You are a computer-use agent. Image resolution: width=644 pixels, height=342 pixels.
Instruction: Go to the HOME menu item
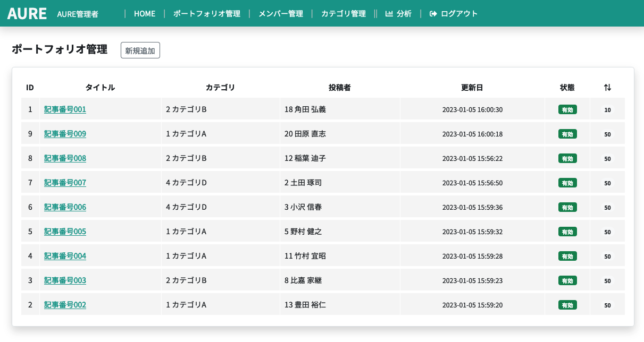tap(145, 14)
